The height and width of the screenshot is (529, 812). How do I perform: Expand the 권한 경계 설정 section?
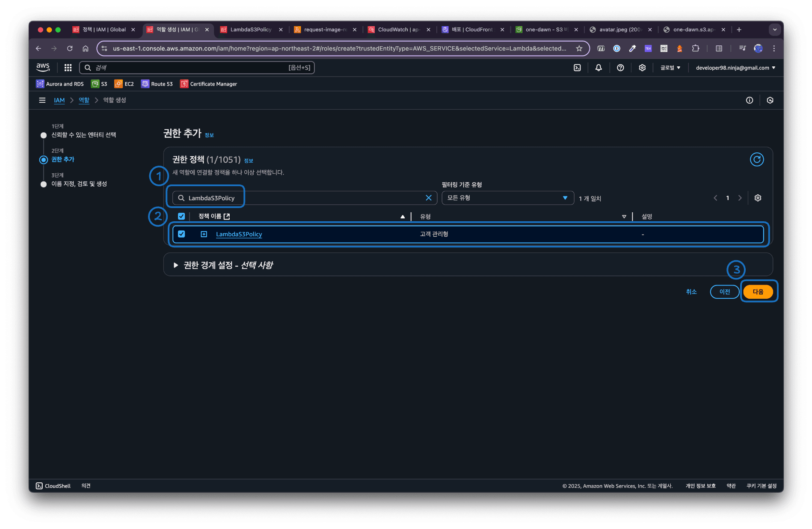175,265
